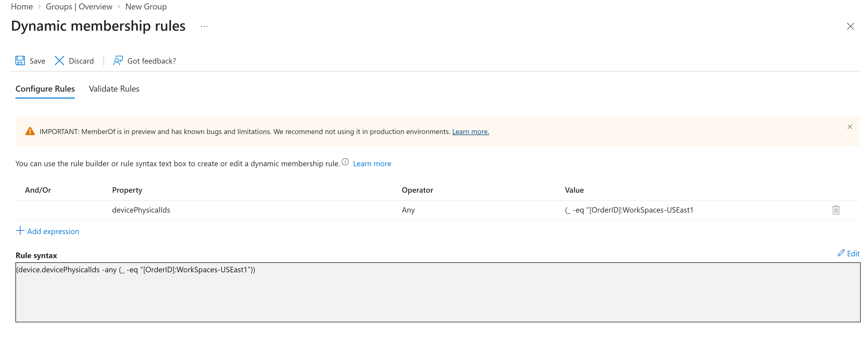Click the Dynamic membership rules title

tap(98, 26)
